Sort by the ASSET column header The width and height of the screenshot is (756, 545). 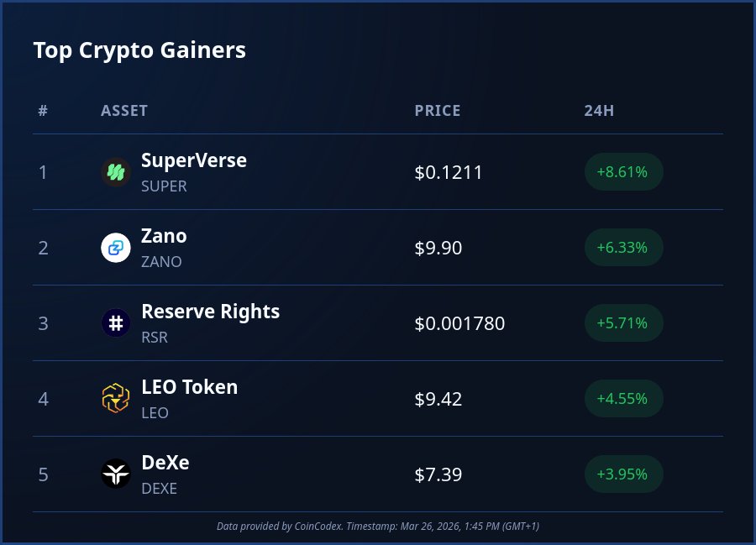(x=124, y=111)
